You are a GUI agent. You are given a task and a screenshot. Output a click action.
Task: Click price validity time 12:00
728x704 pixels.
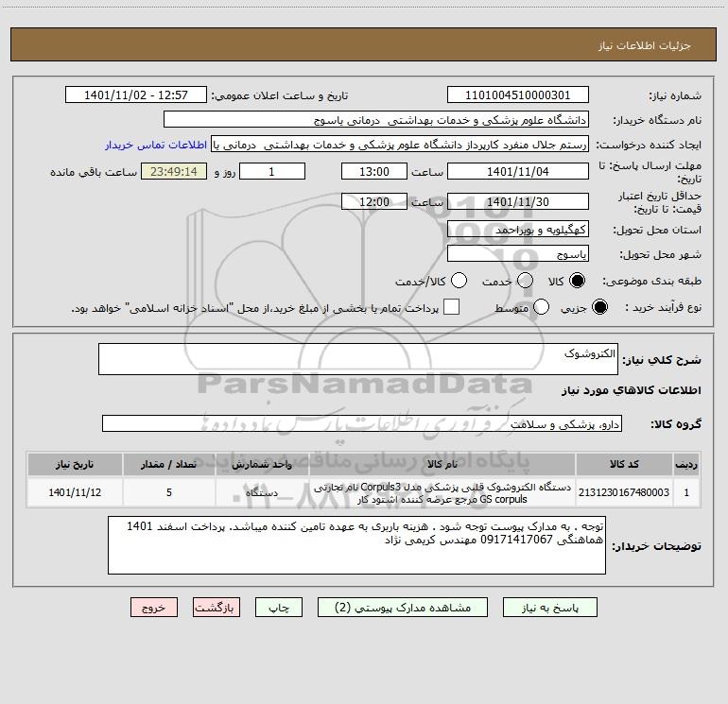pyautogui.click(x=374, y=201)
